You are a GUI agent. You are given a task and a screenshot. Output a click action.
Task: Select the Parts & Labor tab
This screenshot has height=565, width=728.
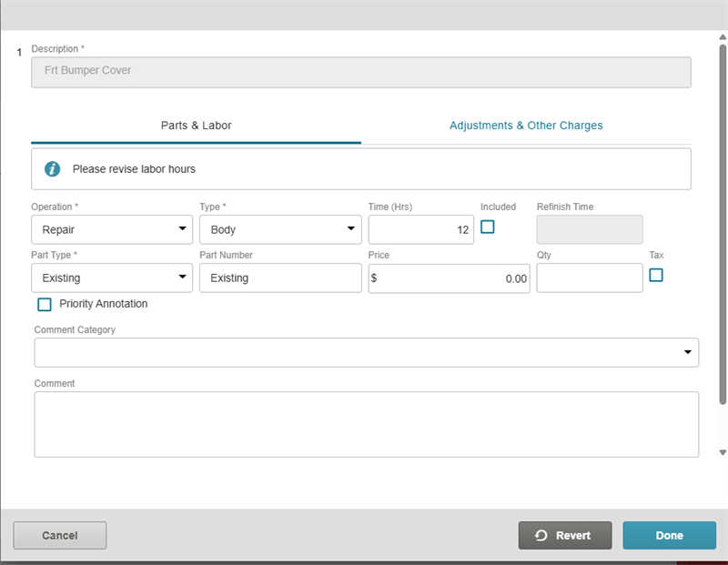click(x=197, y=126)
